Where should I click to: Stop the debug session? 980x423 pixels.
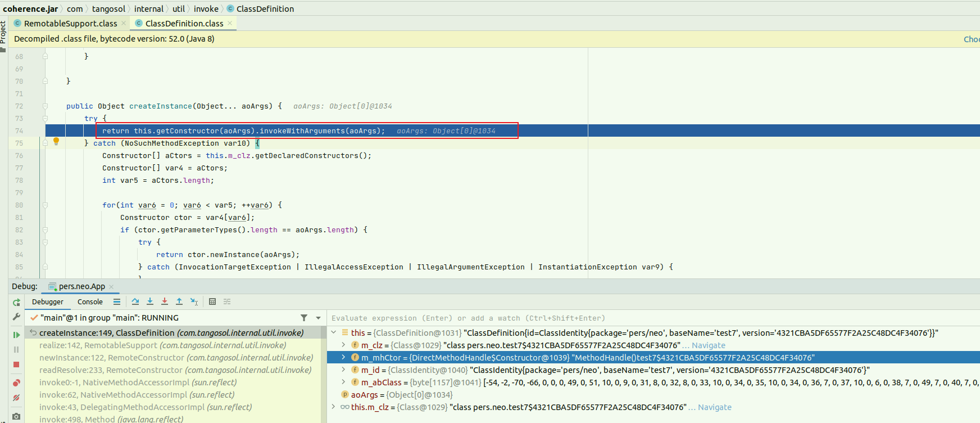tap(16, 364)
